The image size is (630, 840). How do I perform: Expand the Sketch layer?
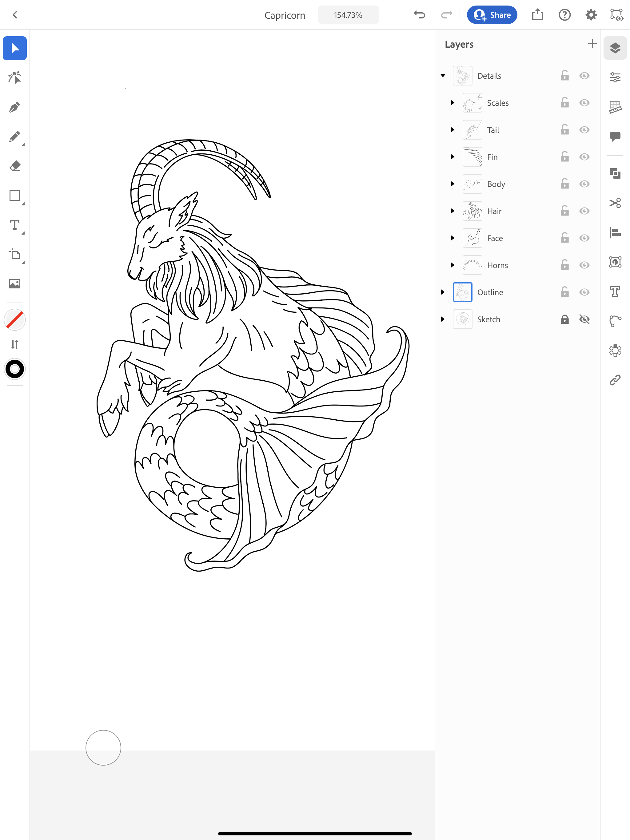442,319
